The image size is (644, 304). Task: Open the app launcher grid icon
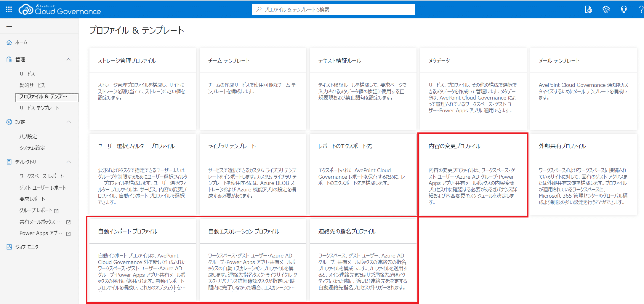click(x=9, y=9)
